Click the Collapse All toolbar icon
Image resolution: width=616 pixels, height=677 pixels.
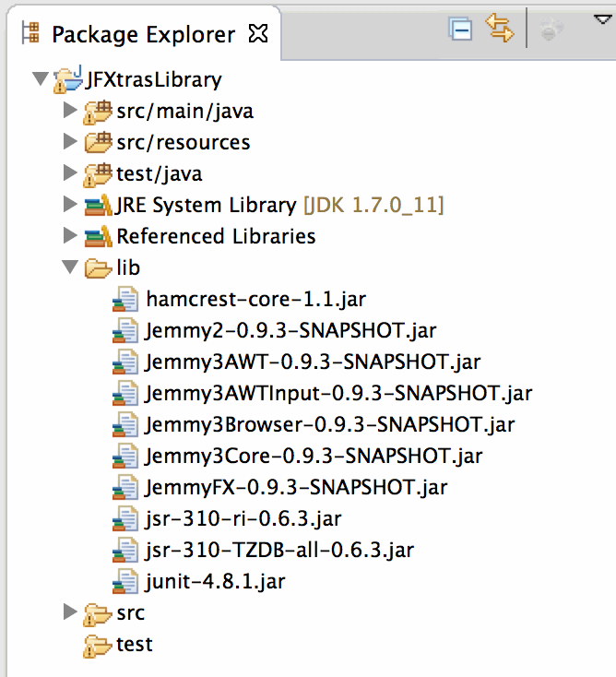pyautogui.click(x=460, y=30)
